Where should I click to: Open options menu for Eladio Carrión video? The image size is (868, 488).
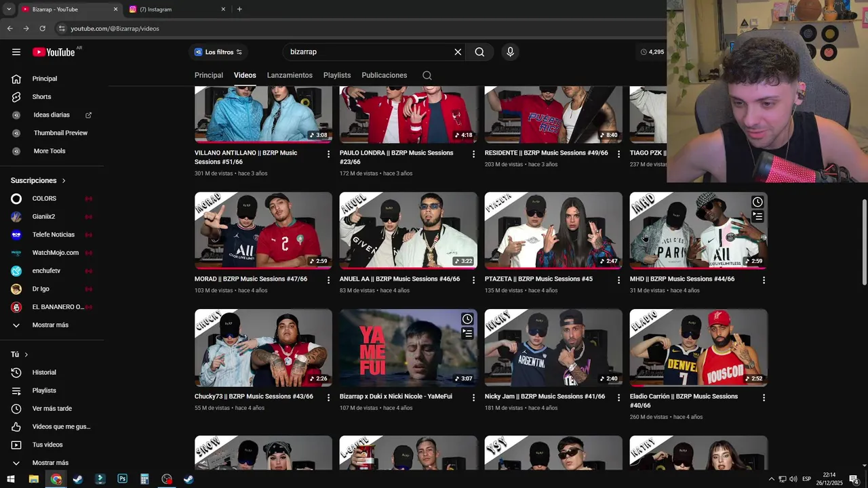click(764, 397)
